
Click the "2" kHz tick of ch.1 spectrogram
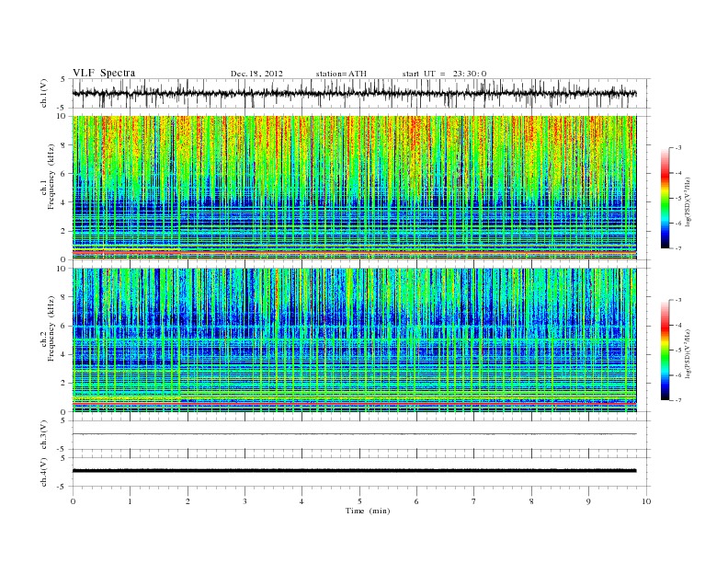tap(63, 231)
